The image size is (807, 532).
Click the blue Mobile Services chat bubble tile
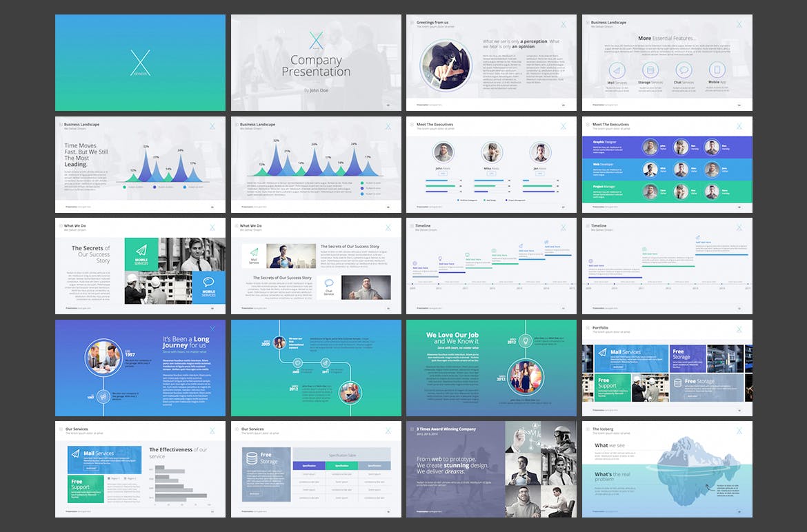(208, 287)
